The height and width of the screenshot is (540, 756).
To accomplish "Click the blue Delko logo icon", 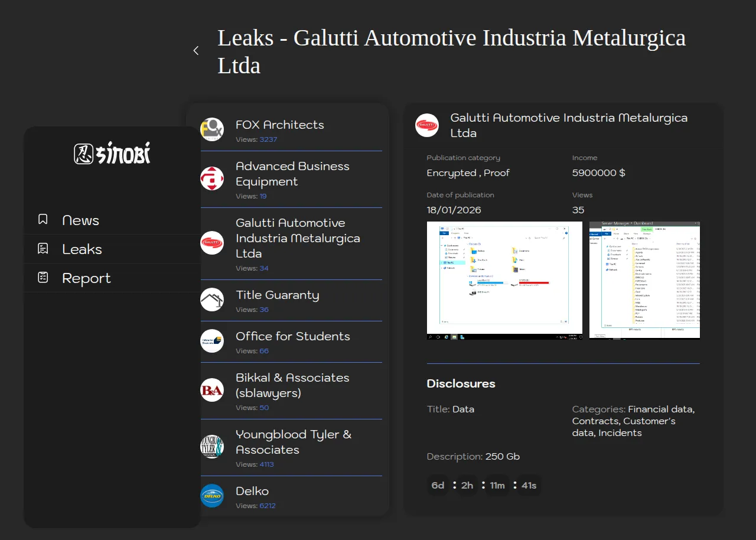I will 211,496.
